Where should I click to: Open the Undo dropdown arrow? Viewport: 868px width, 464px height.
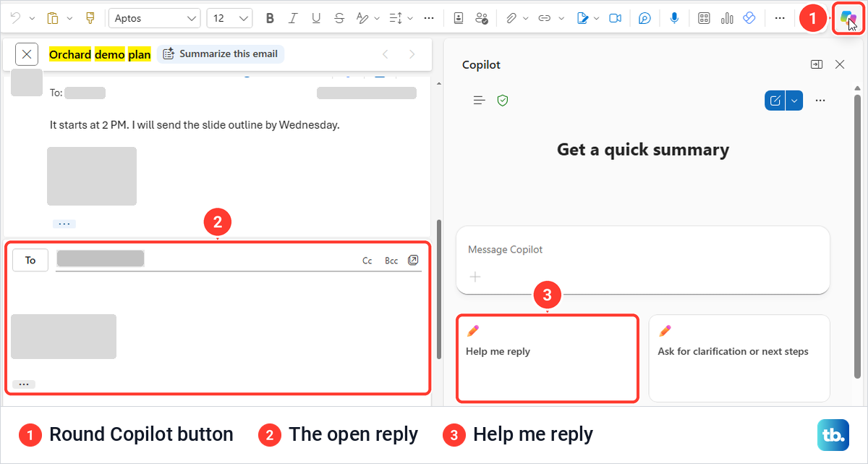coord(32,18)
